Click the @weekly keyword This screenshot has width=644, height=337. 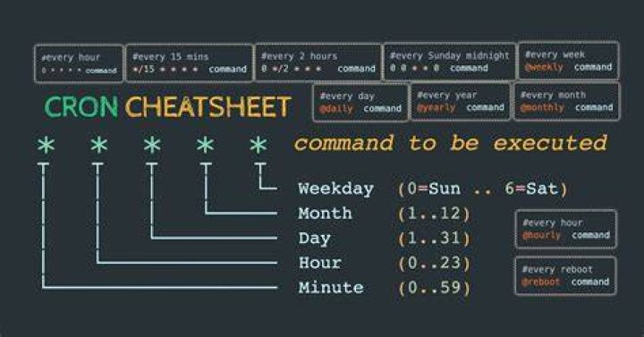coord(544,67)
